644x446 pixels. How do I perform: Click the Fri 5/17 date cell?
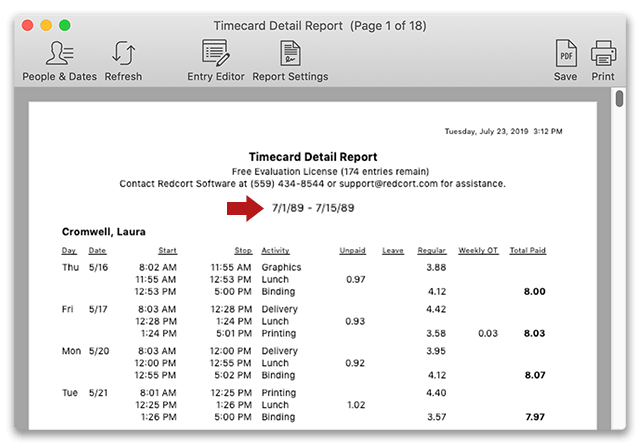98,309
